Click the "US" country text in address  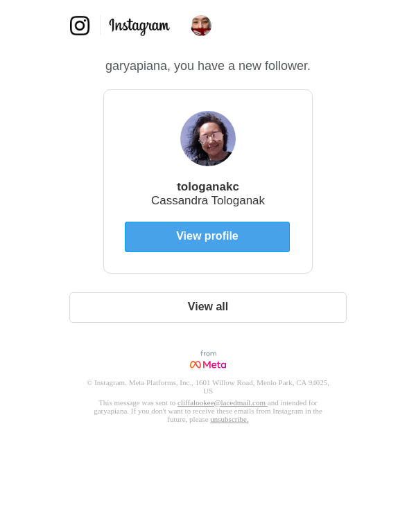click(208, 391)
